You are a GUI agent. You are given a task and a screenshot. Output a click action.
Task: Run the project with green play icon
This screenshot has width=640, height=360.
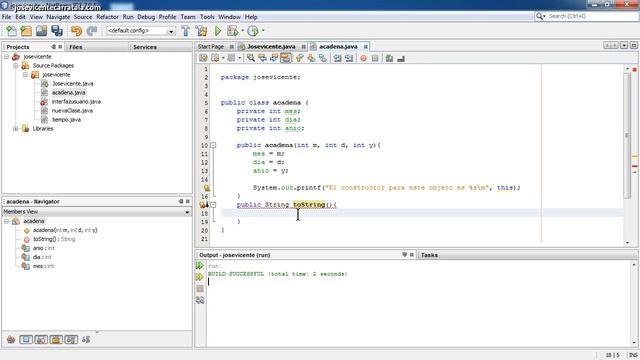click(x=218, y=31)
